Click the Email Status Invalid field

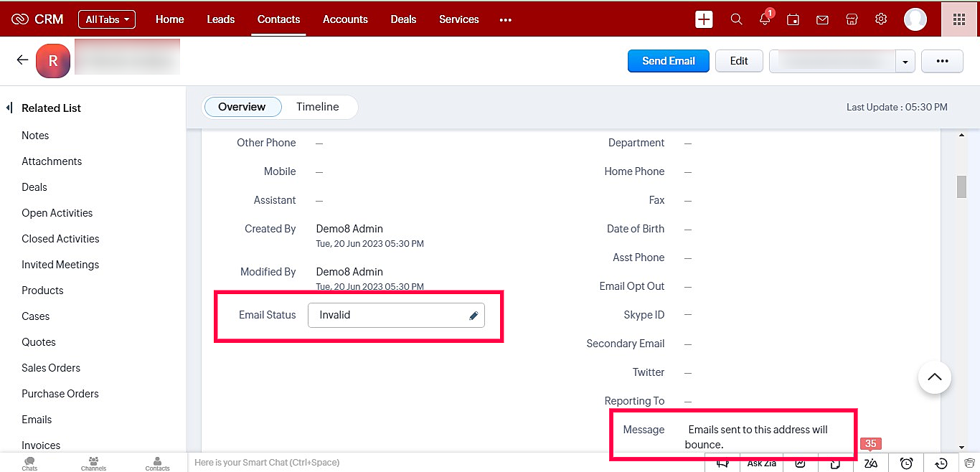click(x=396, y=315)
